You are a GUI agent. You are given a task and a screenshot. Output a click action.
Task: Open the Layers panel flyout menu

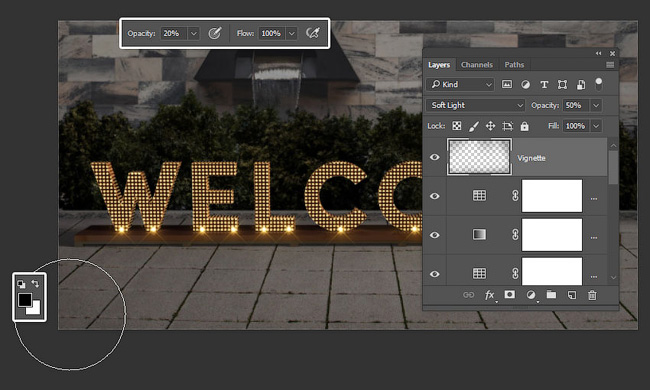(610, 65)
